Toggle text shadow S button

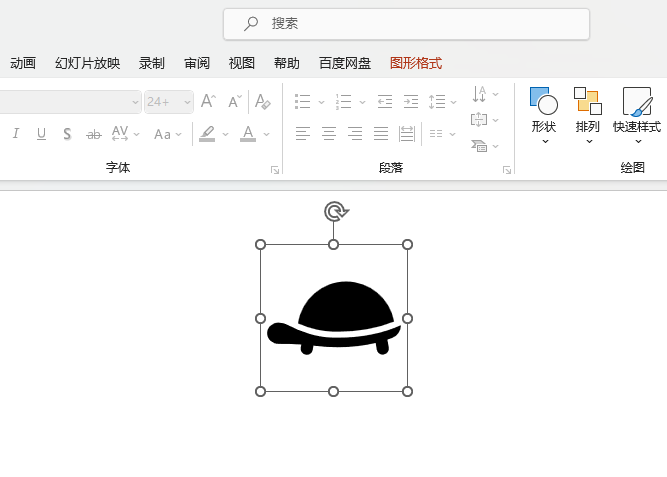67,134
